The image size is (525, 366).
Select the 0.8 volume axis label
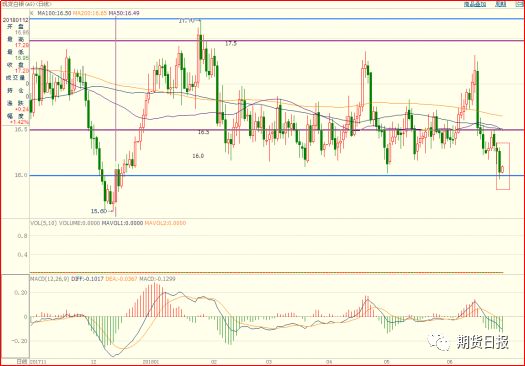(22, 236)
